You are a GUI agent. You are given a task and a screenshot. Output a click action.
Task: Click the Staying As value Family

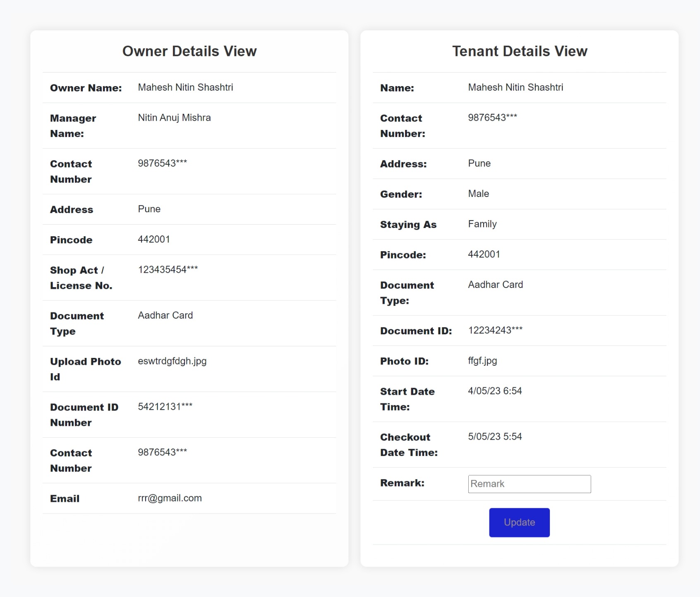[x=482, y=224]
